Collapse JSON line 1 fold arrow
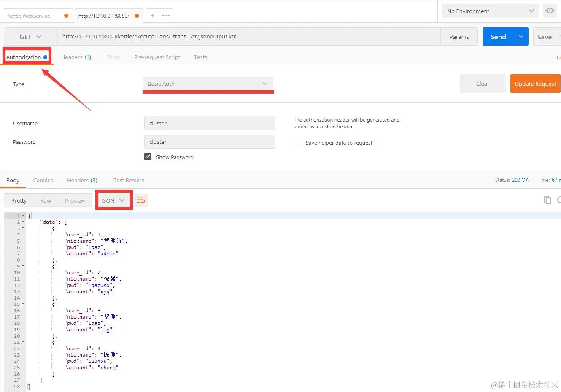Image resolution: width=561 pixels, height=392 pixels. click(x=23, y=216)
